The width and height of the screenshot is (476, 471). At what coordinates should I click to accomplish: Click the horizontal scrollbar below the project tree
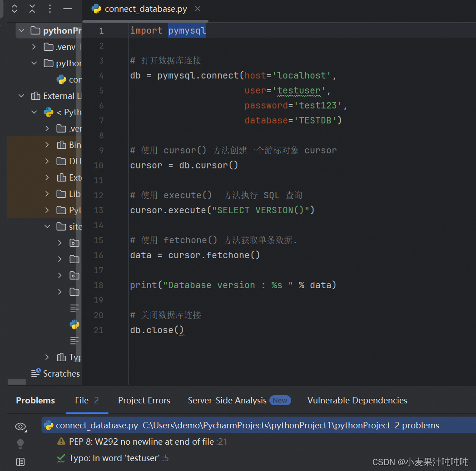(x=17, y=383)
